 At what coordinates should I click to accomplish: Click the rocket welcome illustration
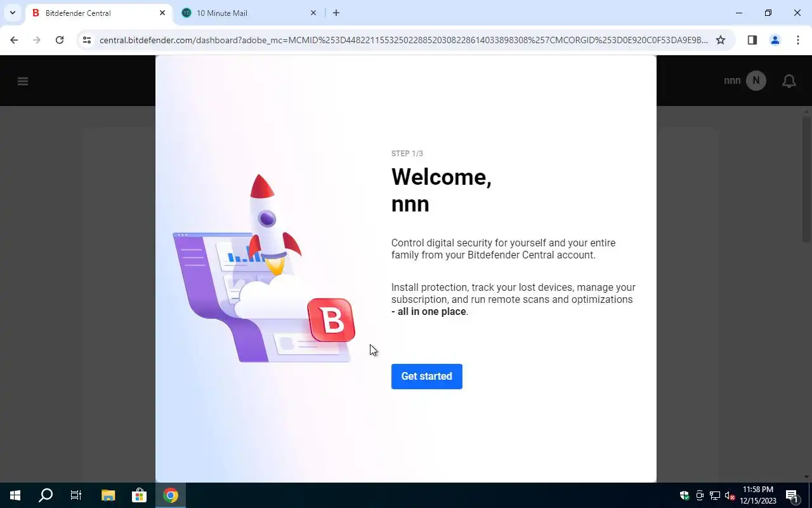tap(263, 268)
